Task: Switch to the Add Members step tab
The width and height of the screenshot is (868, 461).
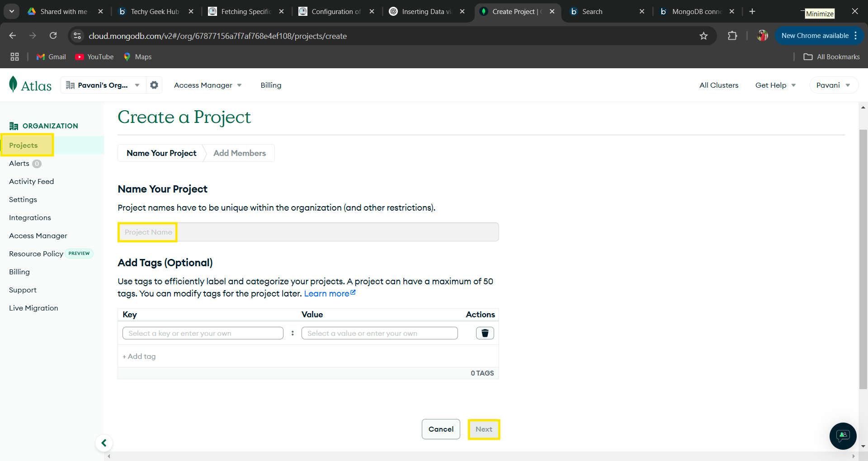Action: pyautogui.click(x=240, y=153)
